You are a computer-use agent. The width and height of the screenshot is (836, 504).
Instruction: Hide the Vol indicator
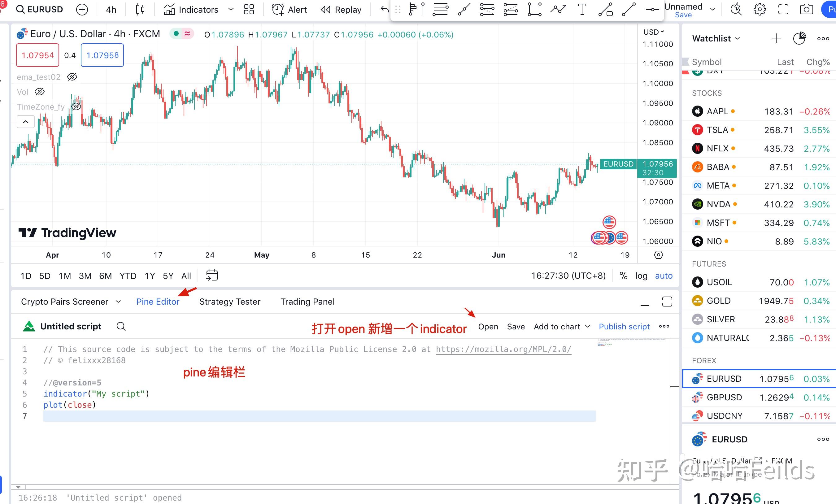40,92
